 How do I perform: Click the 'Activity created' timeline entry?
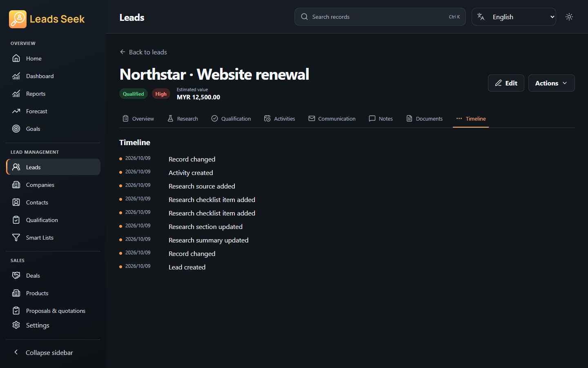[x=191, y=173]
